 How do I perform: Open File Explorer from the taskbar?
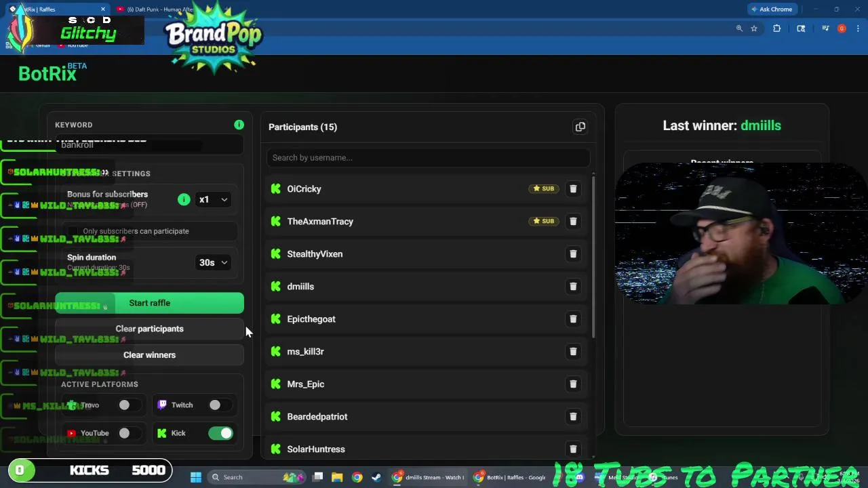[x=337, y=477]
